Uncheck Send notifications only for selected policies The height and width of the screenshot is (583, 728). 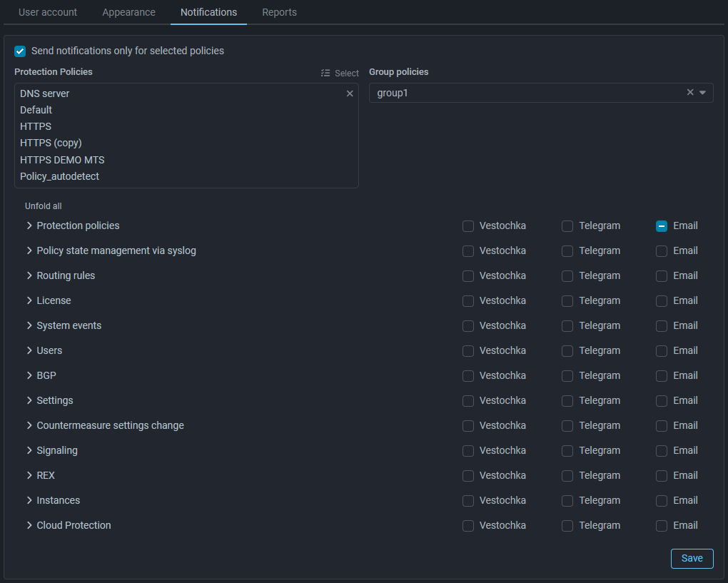tap(20, 51)
